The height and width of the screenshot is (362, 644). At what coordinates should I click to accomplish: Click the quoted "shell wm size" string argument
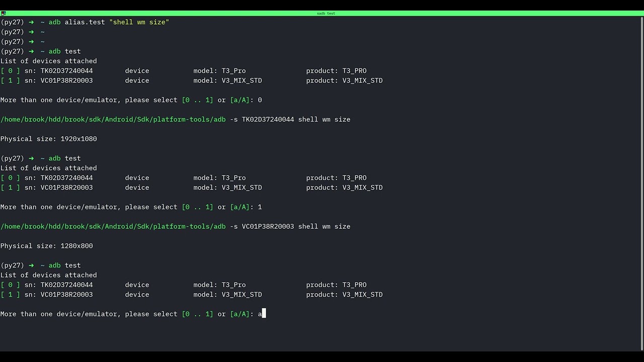[x=139, y=22]
